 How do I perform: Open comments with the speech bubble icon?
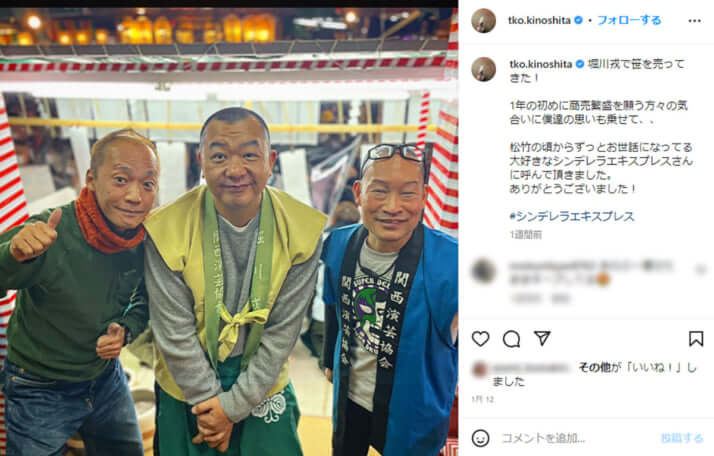(511, 339)
